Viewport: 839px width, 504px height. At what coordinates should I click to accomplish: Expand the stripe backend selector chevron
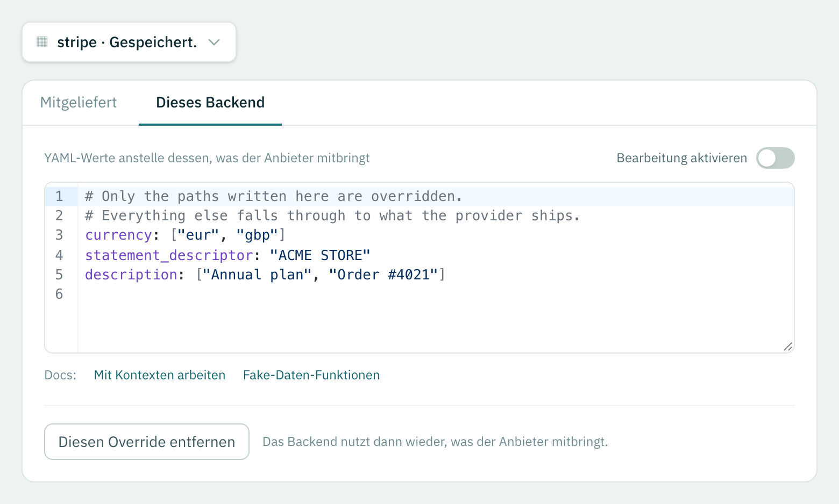coord(214,42)
